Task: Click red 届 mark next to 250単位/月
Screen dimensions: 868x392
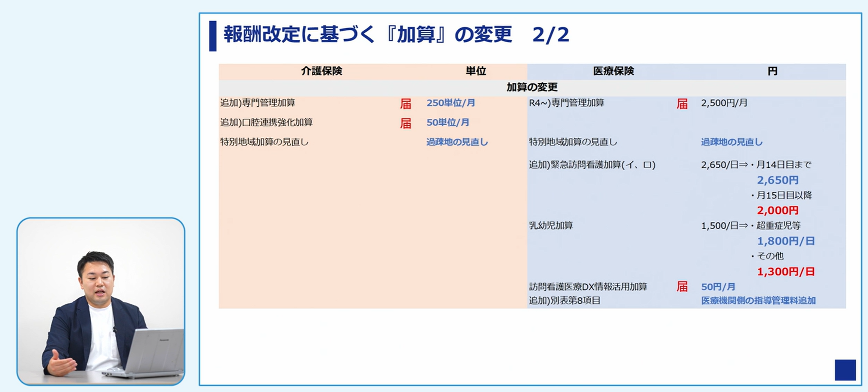Action: (406, 104)
